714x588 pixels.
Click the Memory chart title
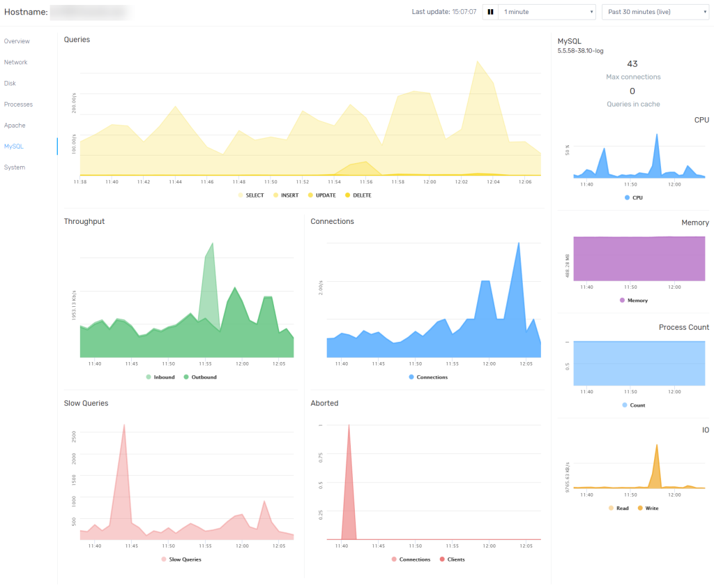[695, 223]
